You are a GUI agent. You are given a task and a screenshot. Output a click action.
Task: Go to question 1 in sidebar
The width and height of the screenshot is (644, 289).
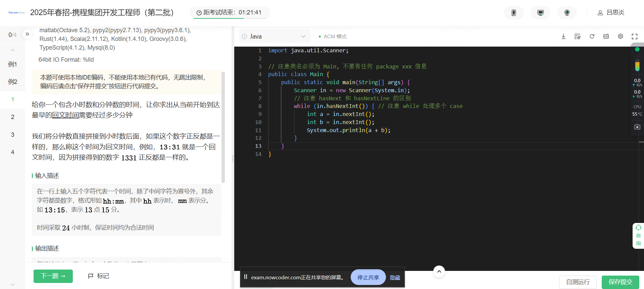pyautogui.click(x=12, y=100)
